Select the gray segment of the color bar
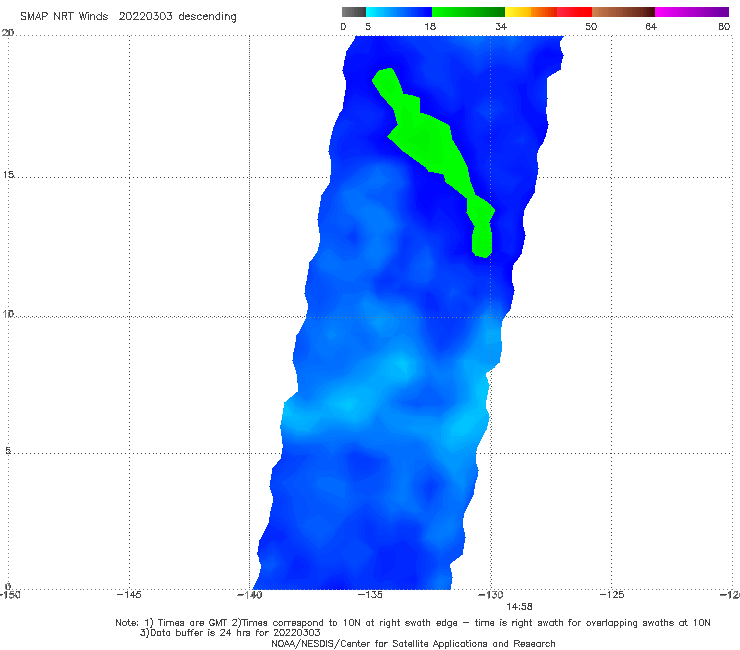 [353, 12]
